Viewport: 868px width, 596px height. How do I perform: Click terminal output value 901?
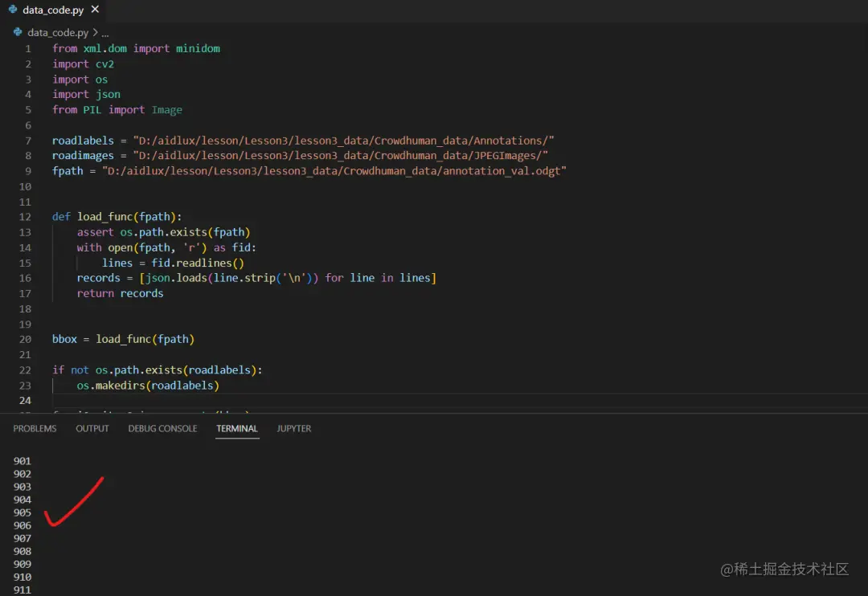pyautogui.click(x=23, y=461)
